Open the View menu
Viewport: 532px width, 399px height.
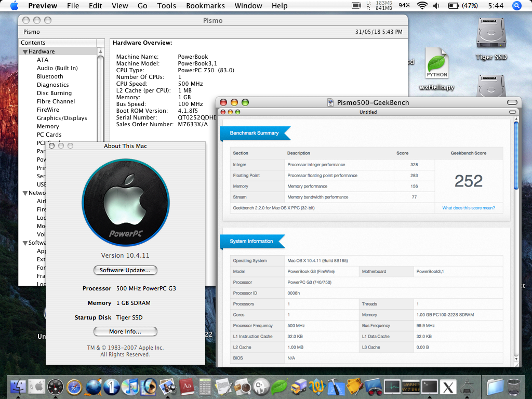(x=120, y=6)
